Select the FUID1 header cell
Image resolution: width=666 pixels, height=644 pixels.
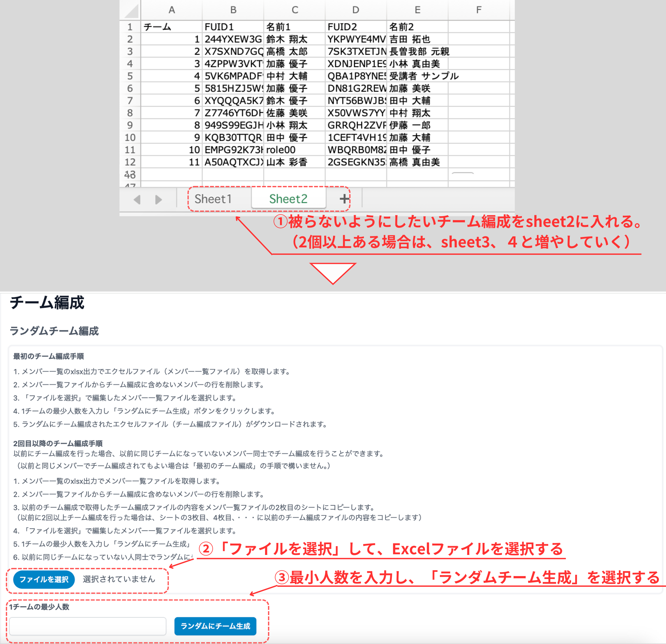[x=233, y=26]
